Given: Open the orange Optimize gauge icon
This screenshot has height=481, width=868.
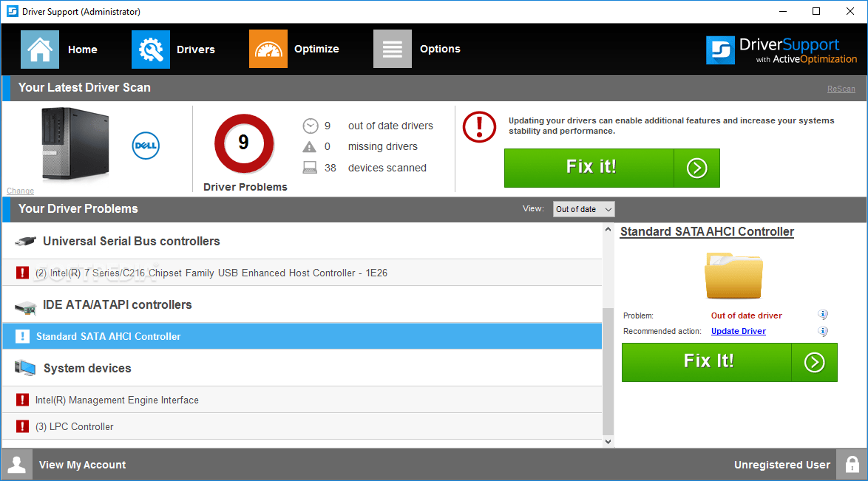Looking at the screenshot, I should pyautogui.click(x=268, y=50).
